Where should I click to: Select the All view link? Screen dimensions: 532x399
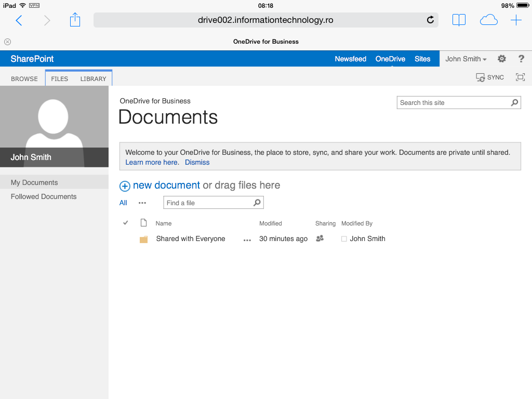pyautogui.click(x=123, y=203)
